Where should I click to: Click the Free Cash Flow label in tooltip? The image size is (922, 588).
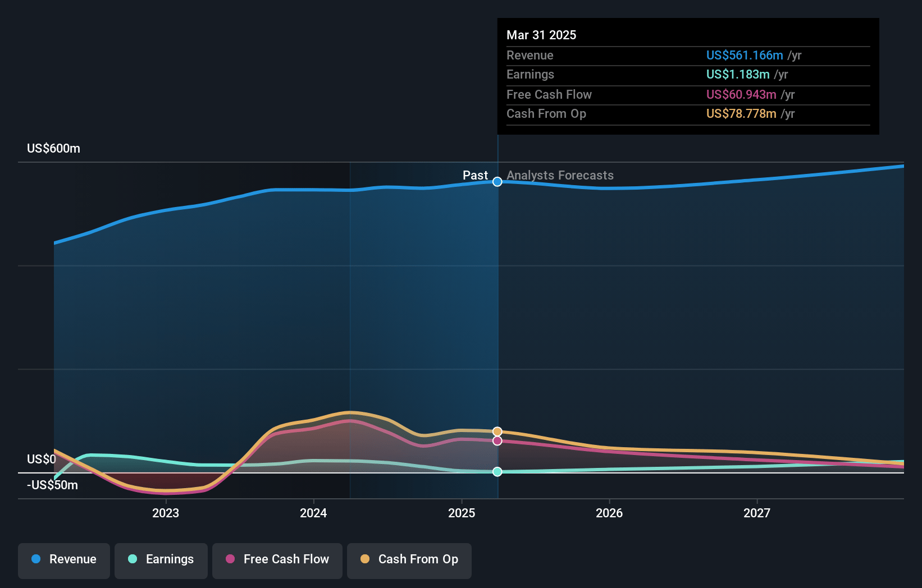pos(549,95)
